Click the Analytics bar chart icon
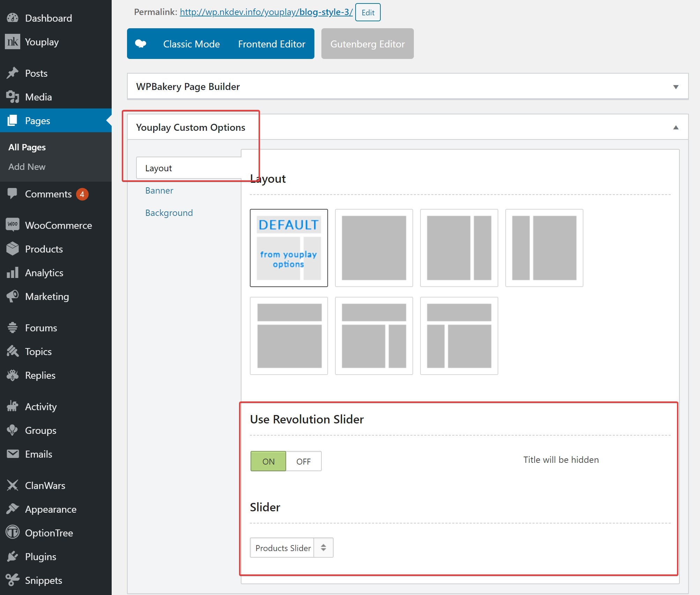Image resolution: width=700 pixels, height=595 pixels. pos(13,273)
